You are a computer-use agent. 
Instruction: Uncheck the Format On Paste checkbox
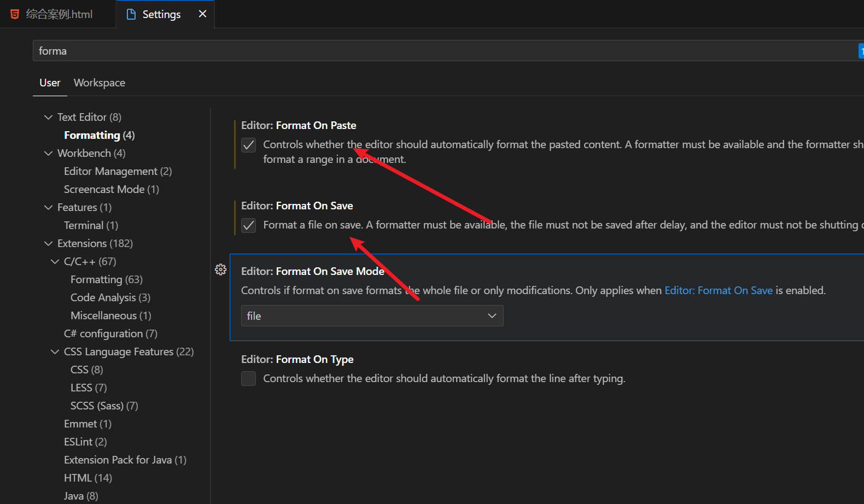click(x=249, y=145)
